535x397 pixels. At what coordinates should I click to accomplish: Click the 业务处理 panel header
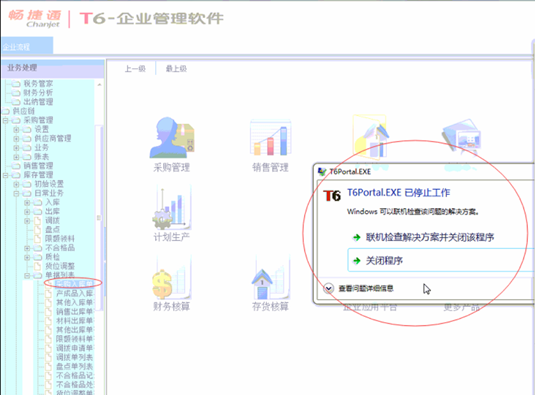pos(53,68)
